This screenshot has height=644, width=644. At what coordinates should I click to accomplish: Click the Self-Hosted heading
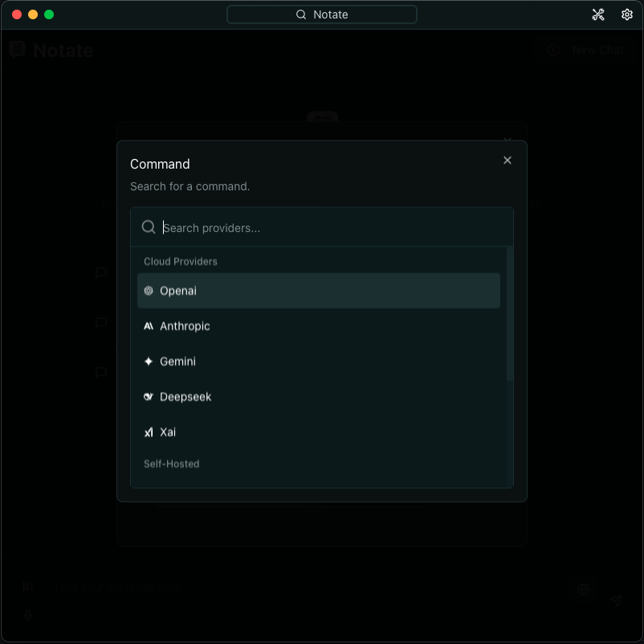click(171, 464)
